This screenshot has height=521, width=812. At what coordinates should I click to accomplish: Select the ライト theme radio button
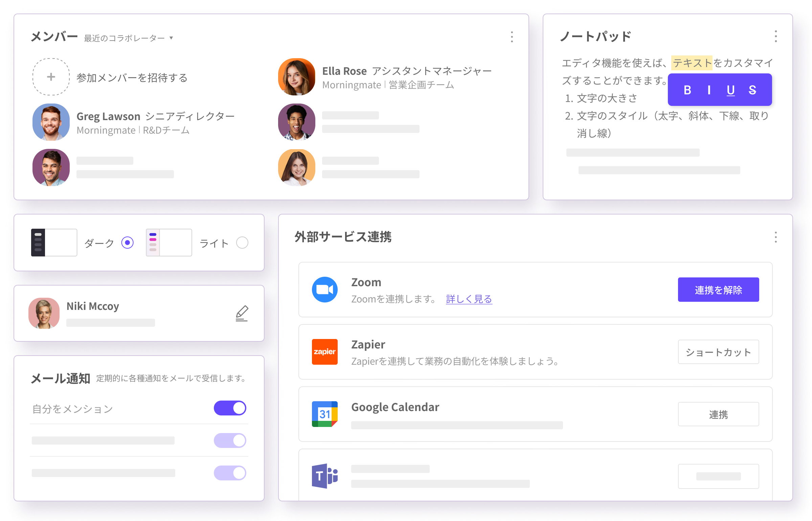[242, 243]
